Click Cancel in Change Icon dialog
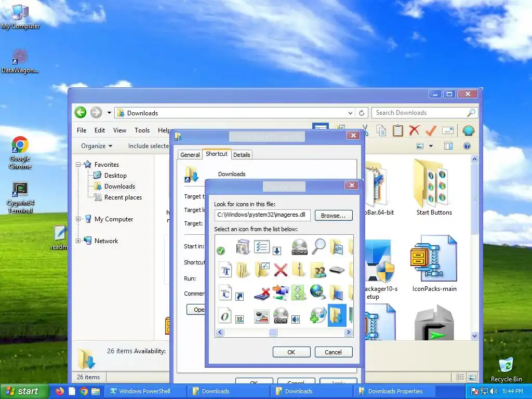Viewport: 532px width, 399px height. [x=333, y=352]
